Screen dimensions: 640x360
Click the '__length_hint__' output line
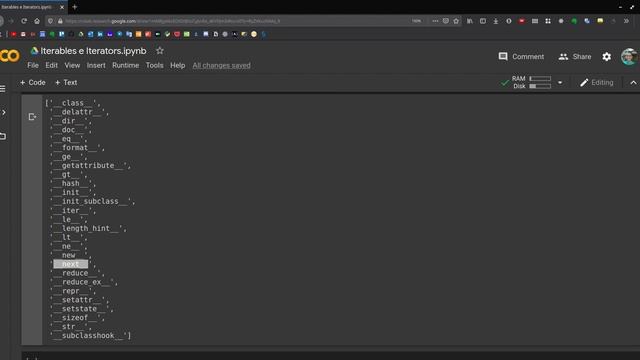[88, 229]
